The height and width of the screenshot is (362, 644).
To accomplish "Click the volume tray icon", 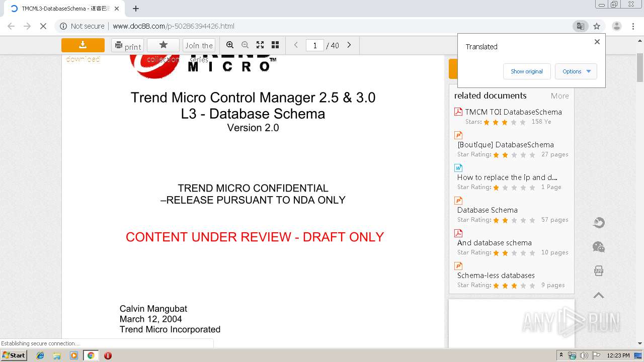I will (584, 355).
